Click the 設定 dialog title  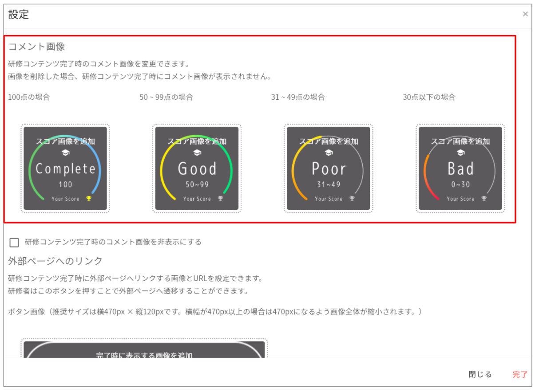point(19,15)
